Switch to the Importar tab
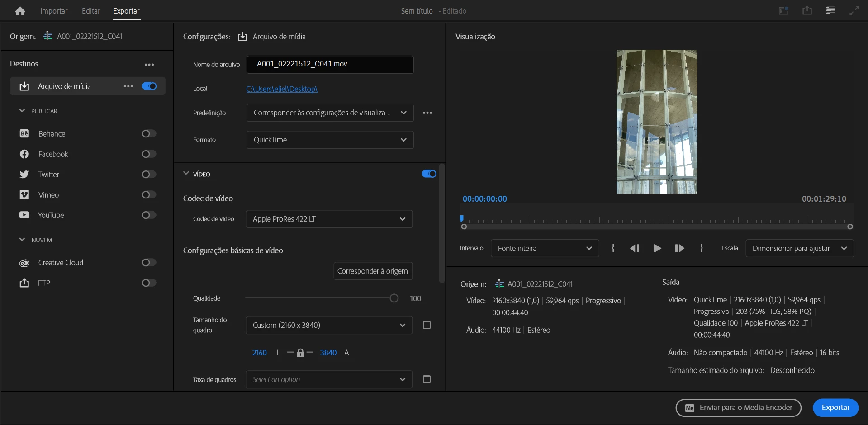The width and height of the screenshot is (868, 425). coord(54,11)
